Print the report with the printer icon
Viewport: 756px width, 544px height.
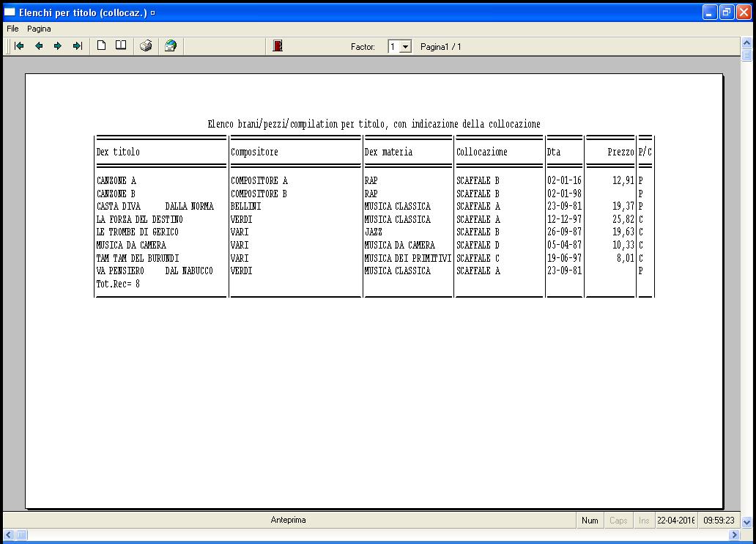(146, 46)
